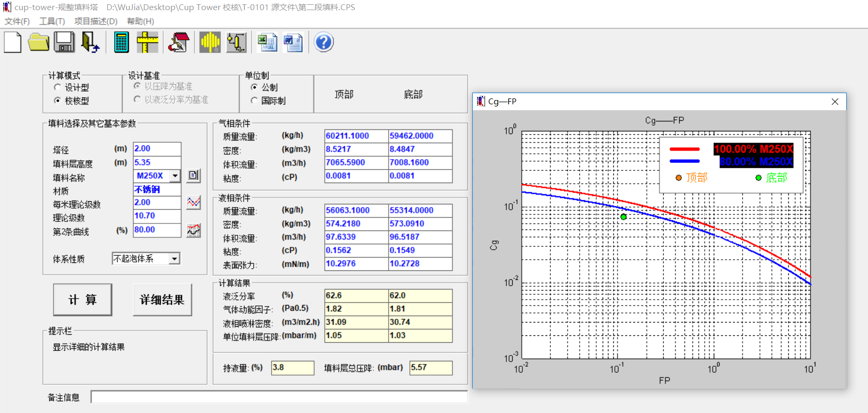Click gas 体积流量 bottom value 7008.1600

pyautogui.click(x=420, y=162)
